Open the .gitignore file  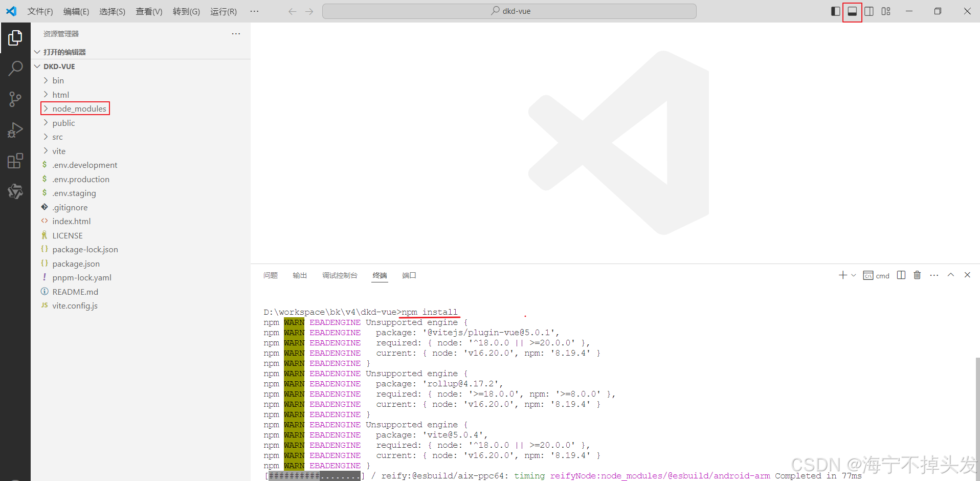pos(141,207)
